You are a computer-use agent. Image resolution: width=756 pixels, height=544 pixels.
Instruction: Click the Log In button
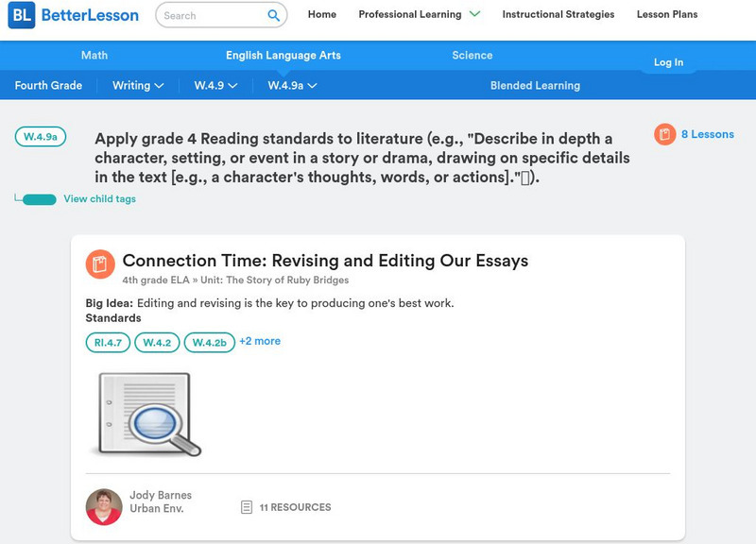[x=668, y=62]
